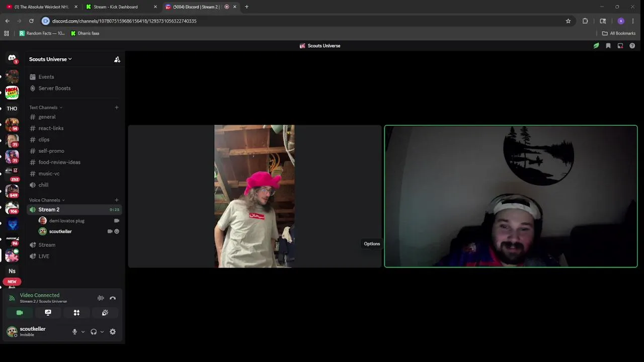The width and height of the screenshot is (644, 362).
Task: Open Chrome tab search icon
Action: coord(603,21)
